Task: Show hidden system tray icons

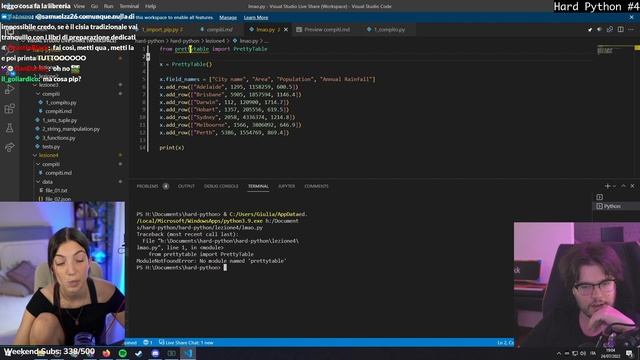Action: click(x=558, y=353)
